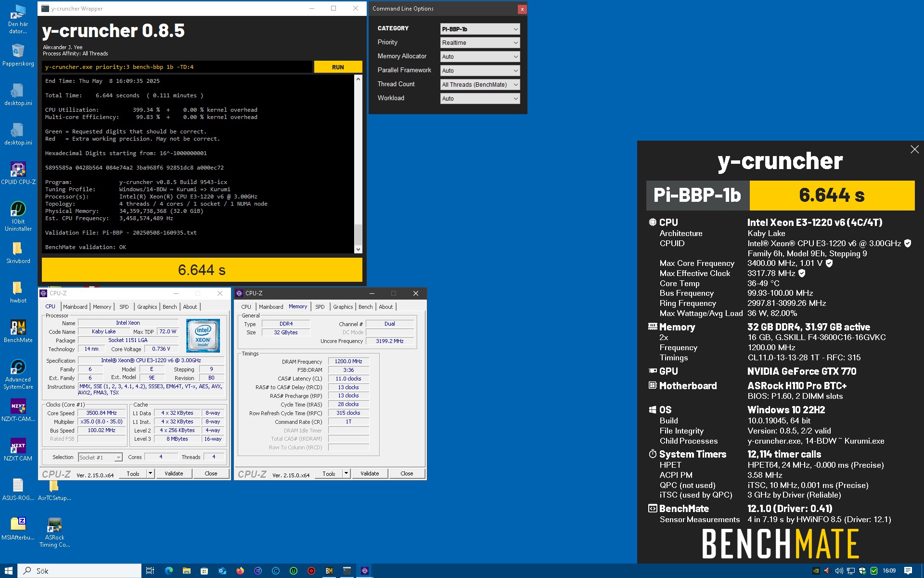924x578 pixels.
Task: Select the Skrivbord folder icon
Action: (x=18, y=252)
